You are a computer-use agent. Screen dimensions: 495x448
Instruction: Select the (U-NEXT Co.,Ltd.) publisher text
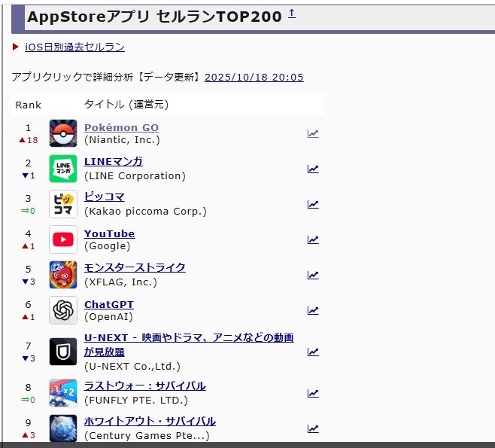[132, 367]
